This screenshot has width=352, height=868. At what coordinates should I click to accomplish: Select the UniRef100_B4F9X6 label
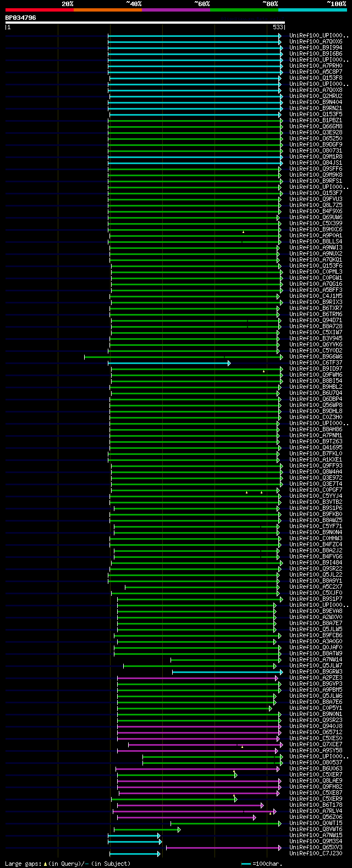[316, 211]
